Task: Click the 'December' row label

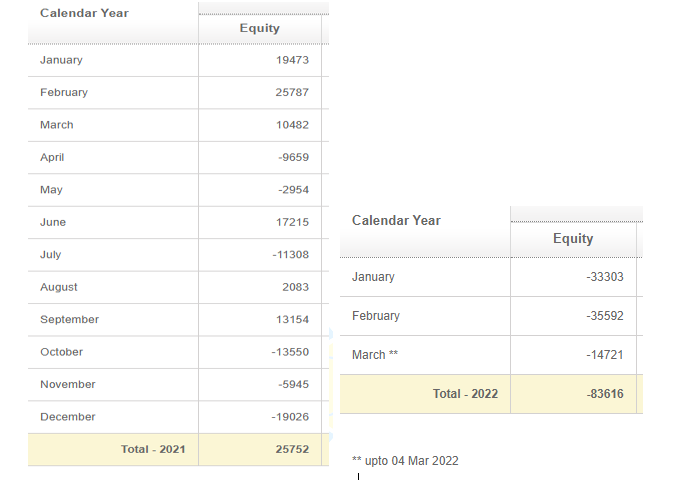Action: click(x=68, y=417)
